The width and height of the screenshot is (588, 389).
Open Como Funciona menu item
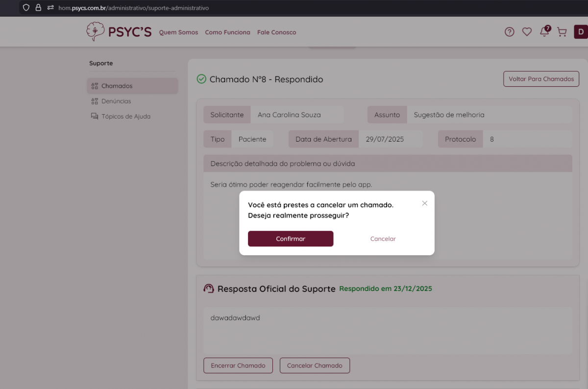click(x=227, y=32)
